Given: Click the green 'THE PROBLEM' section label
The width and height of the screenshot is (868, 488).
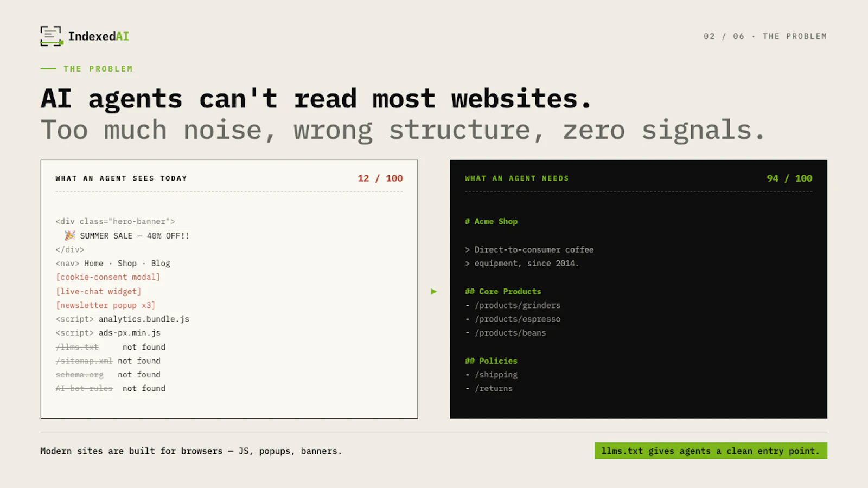Looking at the screenshot, I should [98, 69].
